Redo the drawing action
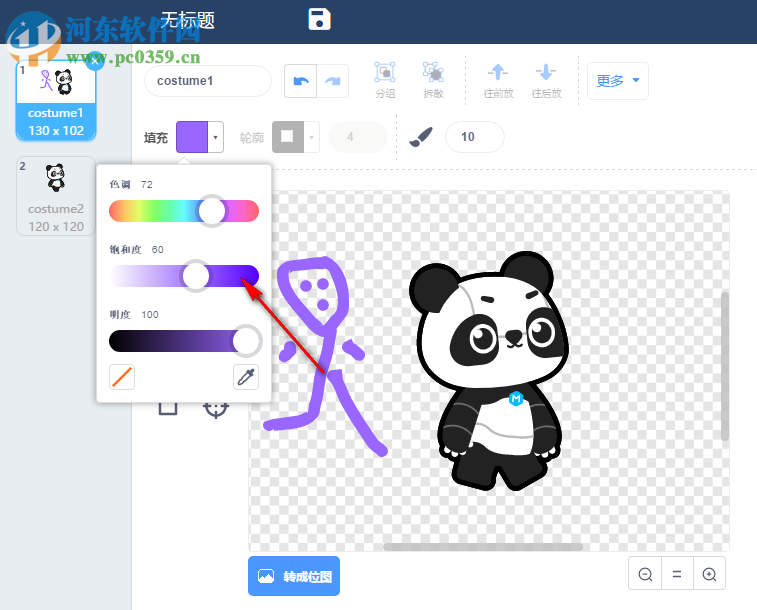This screenshot has width=757, height=610. pos(333,81)
